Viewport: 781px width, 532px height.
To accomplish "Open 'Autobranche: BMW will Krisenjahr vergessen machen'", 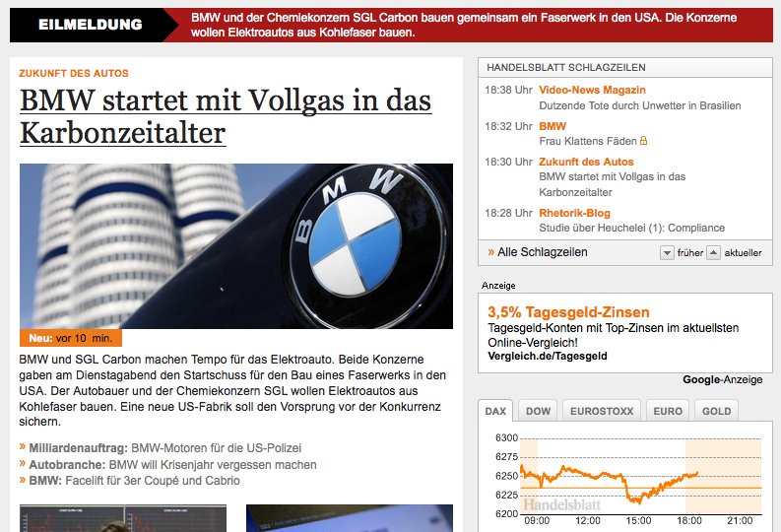I will point(172,465).
